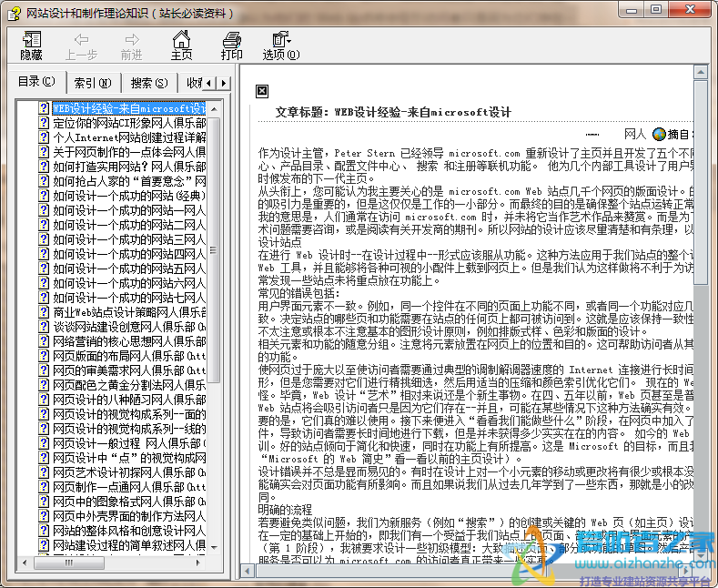Screen dimensions: 718x588
Task: Click the tab strip left scroll arrow
Action: [x=208, y=84]
